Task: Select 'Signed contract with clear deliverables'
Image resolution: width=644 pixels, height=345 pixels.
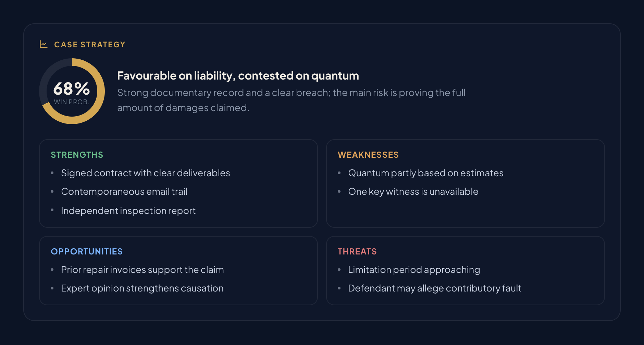Action: point(146,173)
